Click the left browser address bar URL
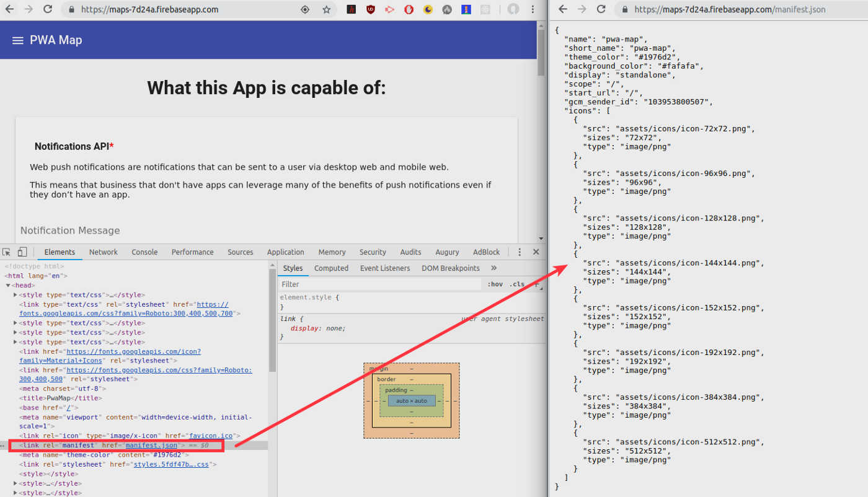 [149, 10]
